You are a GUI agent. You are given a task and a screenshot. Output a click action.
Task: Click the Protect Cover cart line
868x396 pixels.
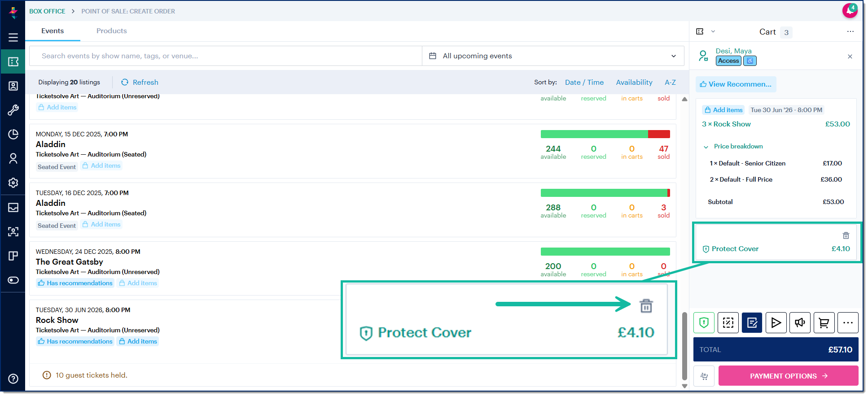776,249
